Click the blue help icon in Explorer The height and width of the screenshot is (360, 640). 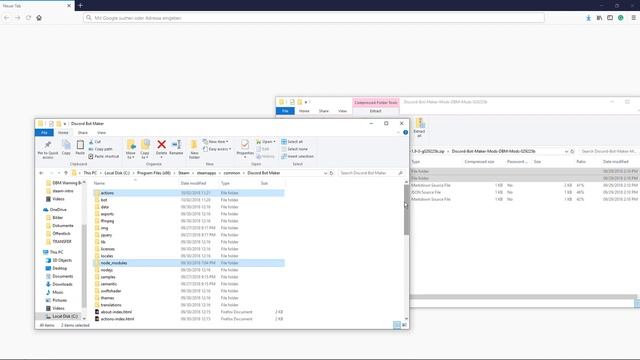(405, 133)
